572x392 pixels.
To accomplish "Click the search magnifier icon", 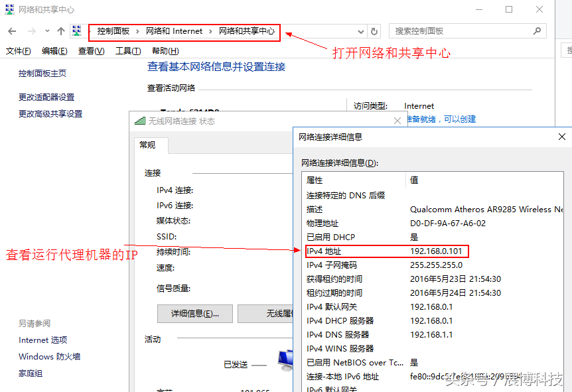I will (x=536, y=31).
